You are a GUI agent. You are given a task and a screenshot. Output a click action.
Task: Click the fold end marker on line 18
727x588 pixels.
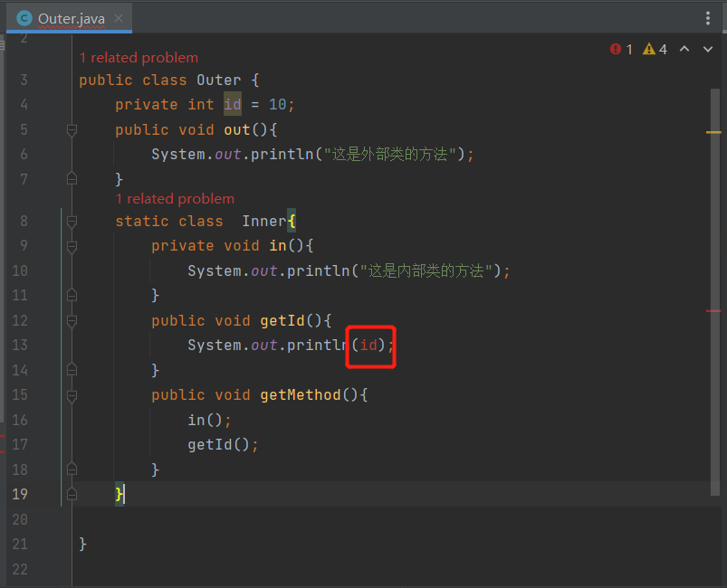click(72, 469)
